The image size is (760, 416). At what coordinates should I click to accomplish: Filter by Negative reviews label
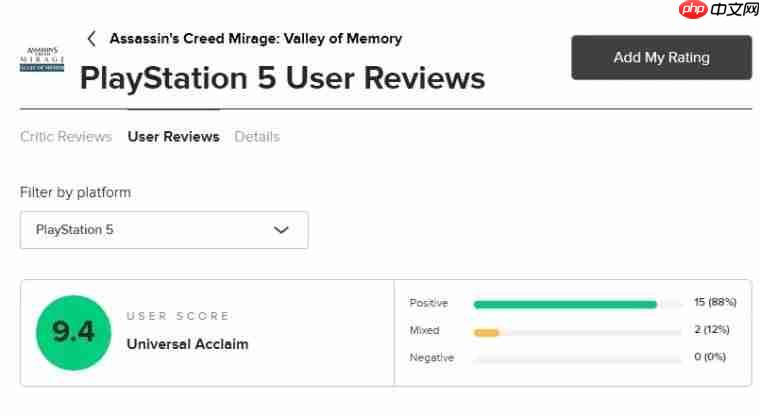[x=431, y=357]
